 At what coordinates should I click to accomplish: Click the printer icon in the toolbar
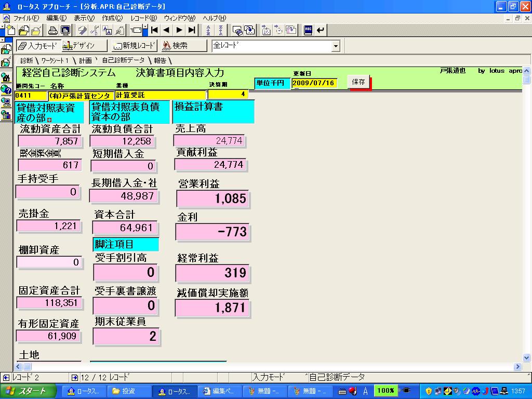[52, 30]
